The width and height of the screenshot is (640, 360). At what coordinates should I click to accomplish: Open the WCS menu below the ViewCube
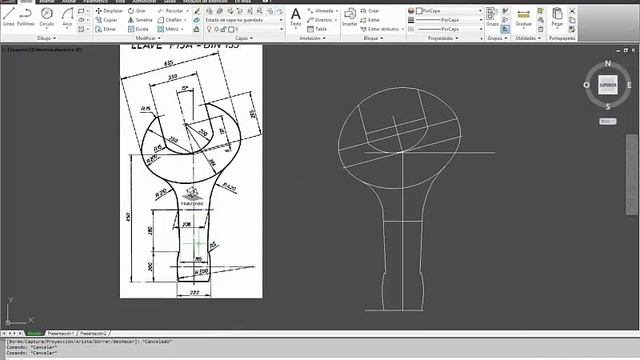click(608, 121)
